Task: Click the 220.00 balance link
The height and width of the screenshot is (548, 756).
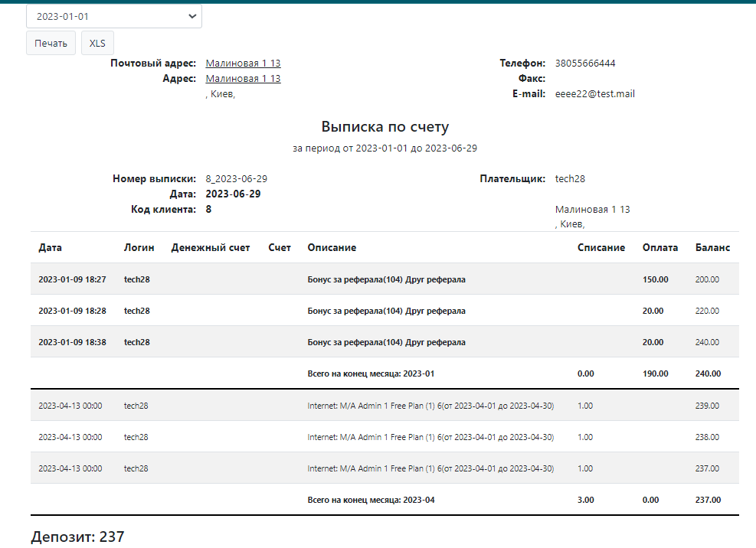Action: click(x=707, y=312)
